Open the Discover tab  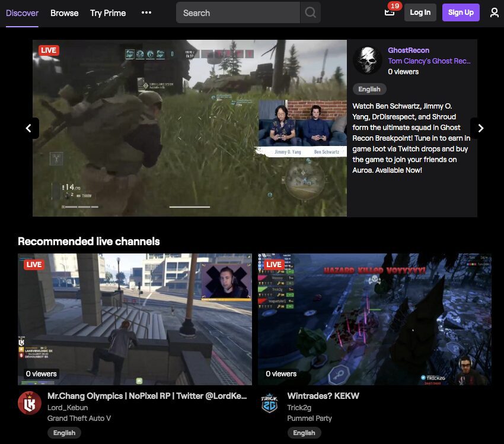tap(22, 13)
